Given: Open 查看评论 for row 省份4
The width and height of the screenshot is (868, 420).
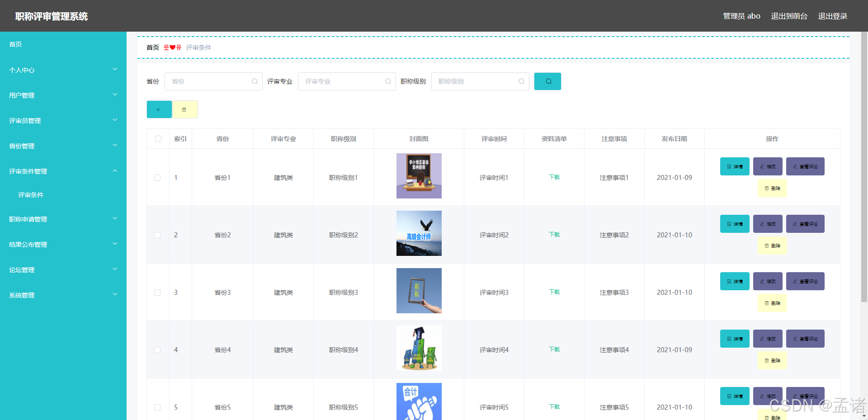Looking at the screenshot, I should [x=805, y=339].
